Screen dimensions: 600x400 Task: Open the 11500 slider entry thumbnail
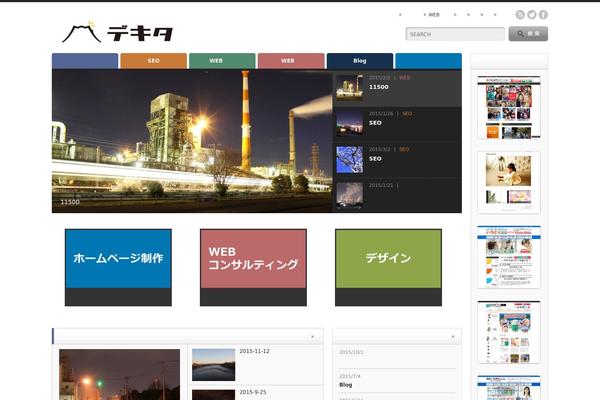(x=349, y=88)
